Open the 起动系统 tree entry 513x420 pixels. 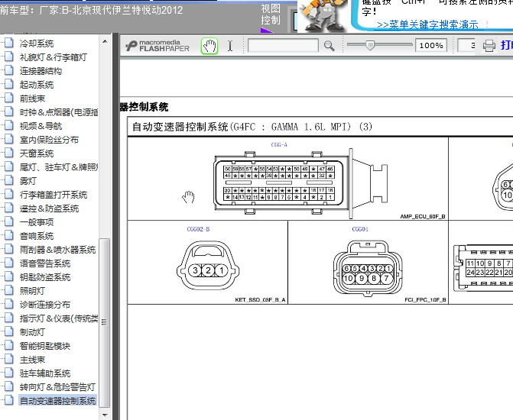point(37,85)
